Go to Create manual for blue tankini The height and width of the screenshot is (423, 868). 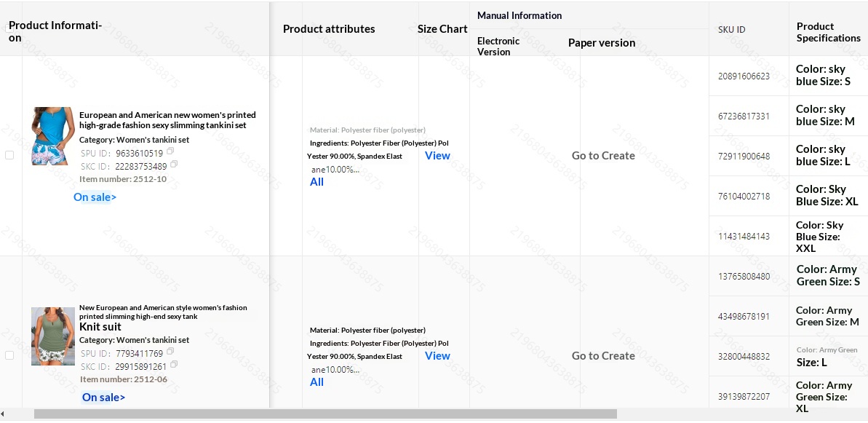coord(603,156)
